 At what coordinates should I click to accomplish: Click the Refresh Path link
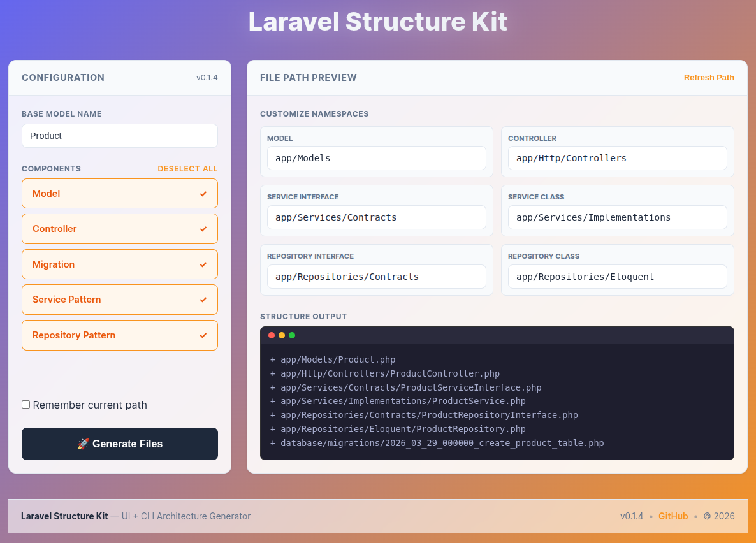[x=709, y=77]
